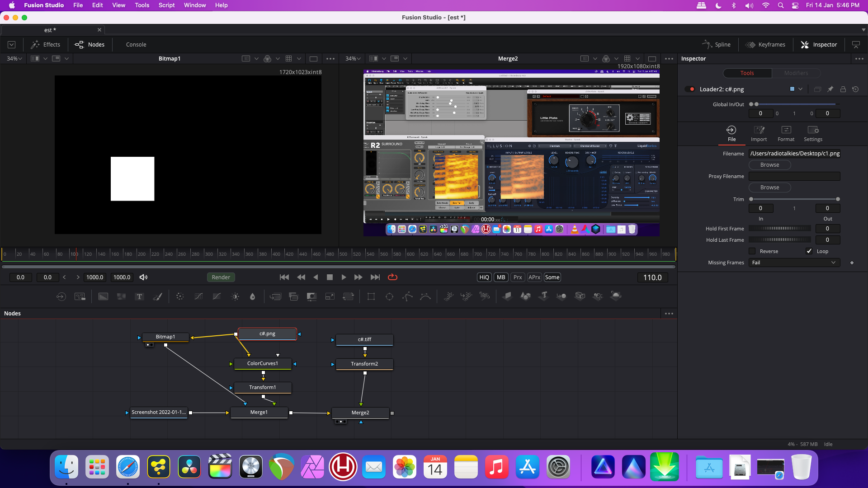Open the Missing Frames dropdown
The image size is (868, 488).
(794, 263)
